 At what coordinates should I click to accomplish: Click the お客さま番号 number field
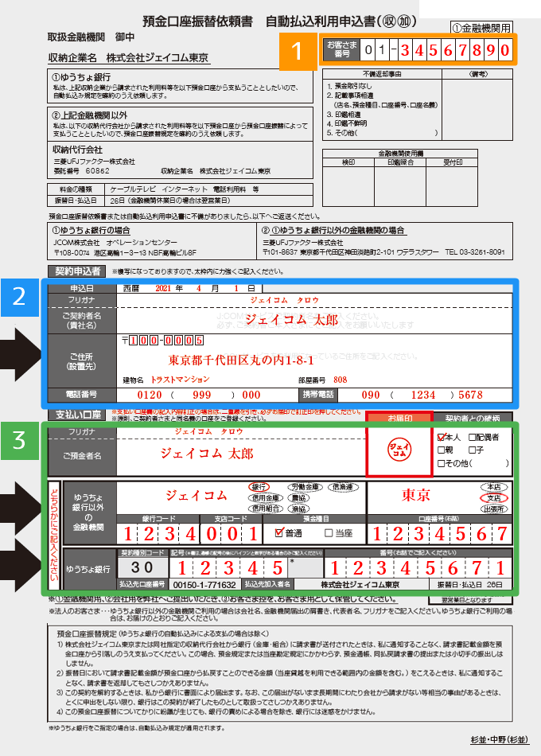(436, 49)
